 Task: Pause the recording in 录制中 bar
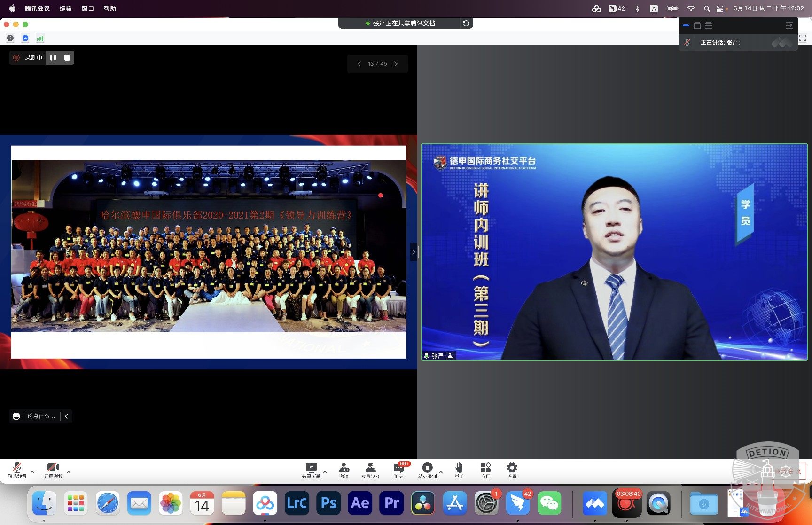(x=53, y=58)
